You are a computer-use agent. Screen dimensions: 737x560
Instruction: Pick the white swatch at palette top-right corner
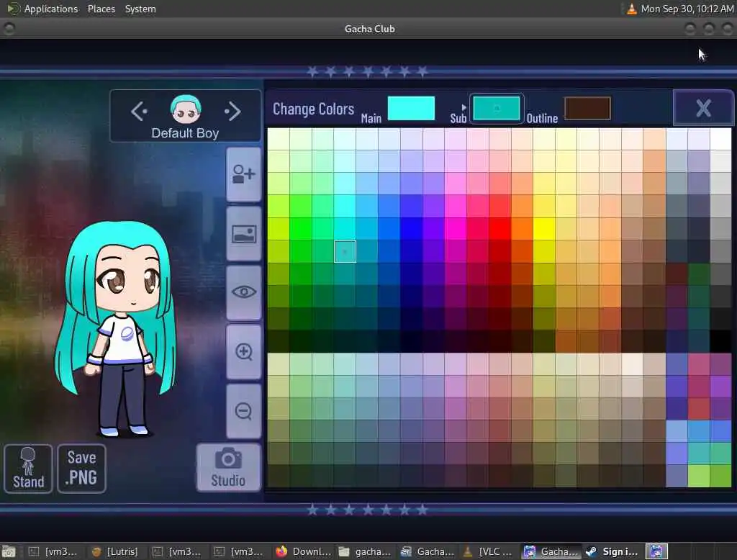(720, 139)
